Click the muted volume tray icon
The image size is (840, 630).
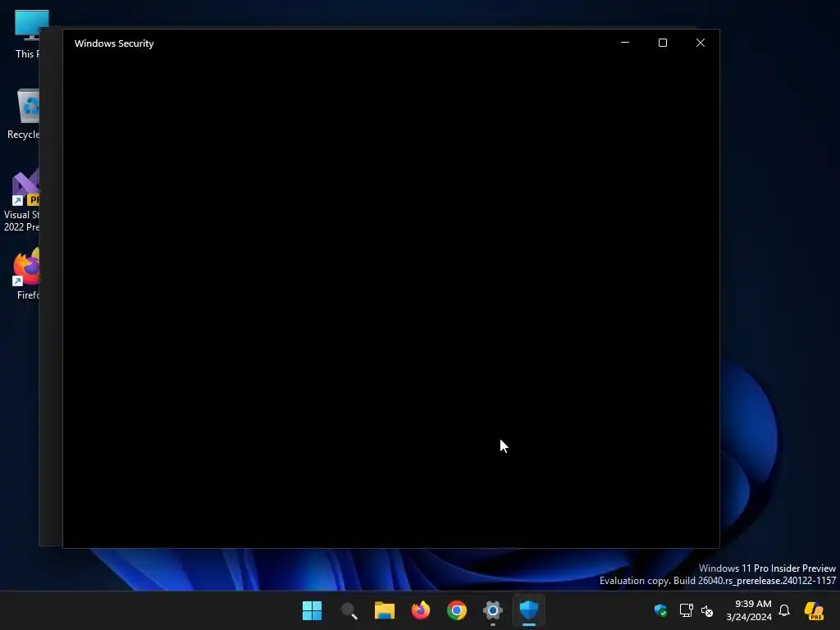pos(707,610)
